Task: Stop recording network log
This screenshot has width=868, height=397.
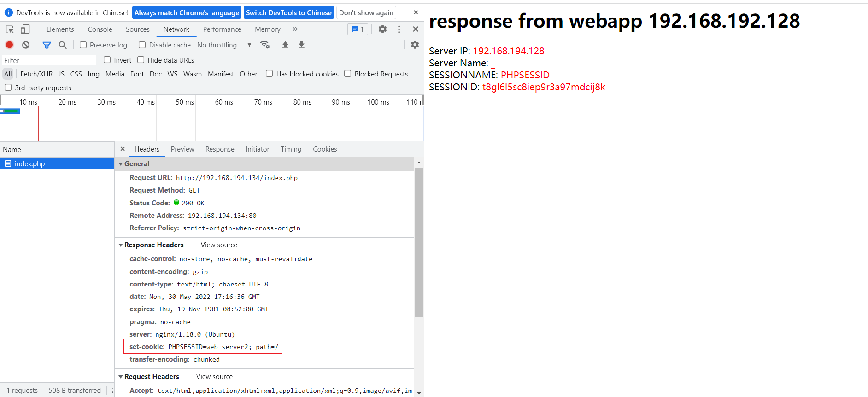Action: coord(9,45)
